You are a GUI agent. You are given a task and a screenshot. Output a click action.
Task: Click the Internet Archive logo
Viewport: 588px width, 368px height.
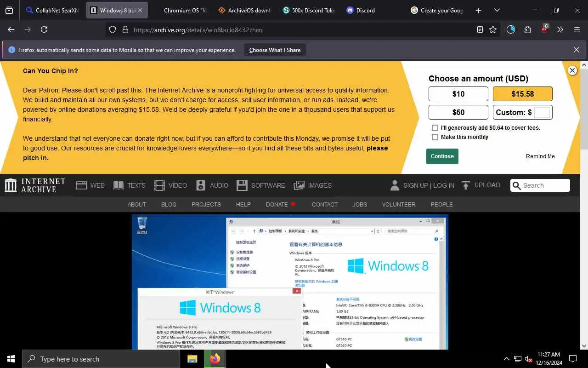tap(35, 185)
